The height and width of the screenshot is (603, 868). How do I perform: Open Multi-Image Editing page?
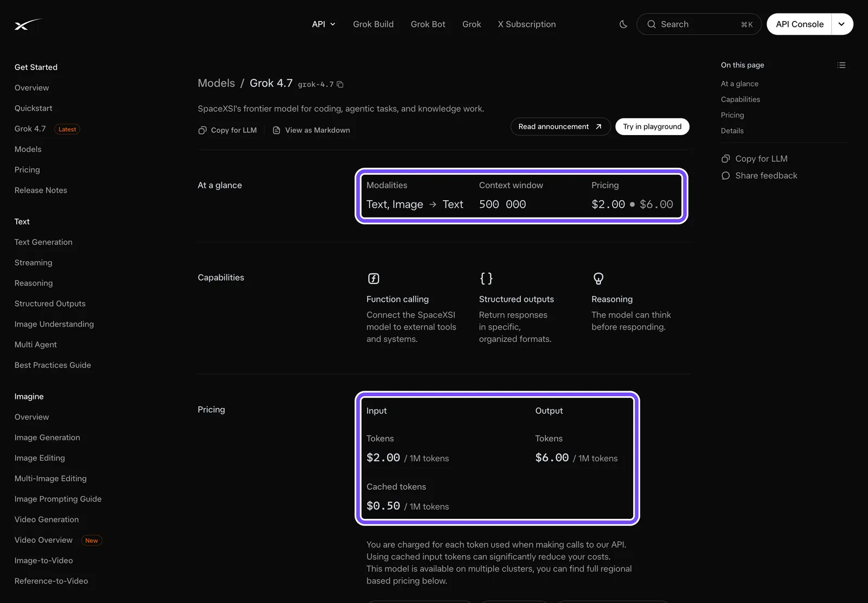[50, 478]
